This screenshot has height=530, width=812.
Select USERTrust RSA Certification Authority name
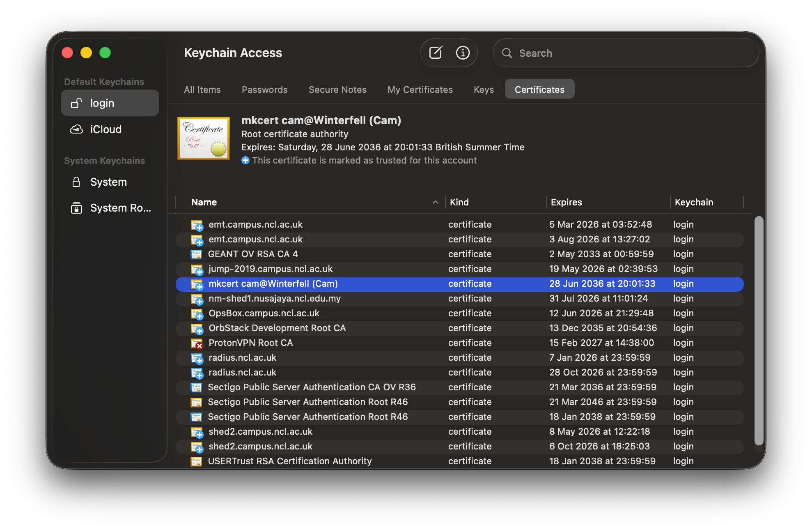(x=290, y=461)
